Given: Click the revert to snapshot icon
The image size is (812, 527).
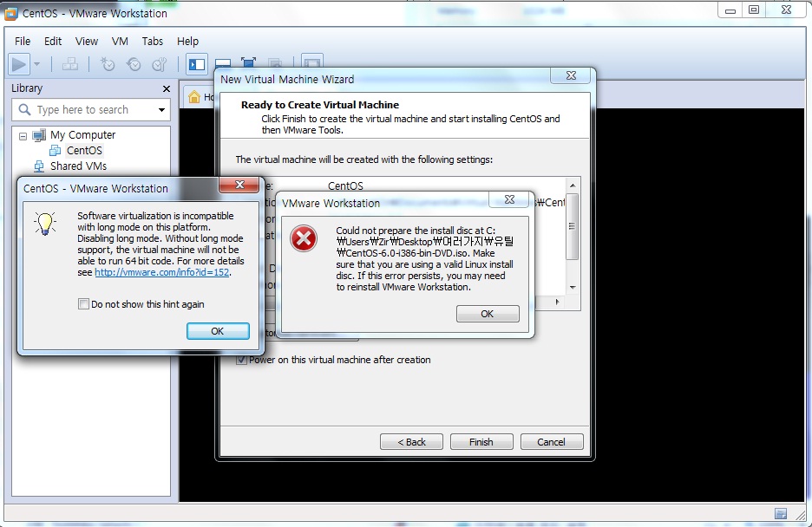Looking at the screenshot, I should (134, 64).
